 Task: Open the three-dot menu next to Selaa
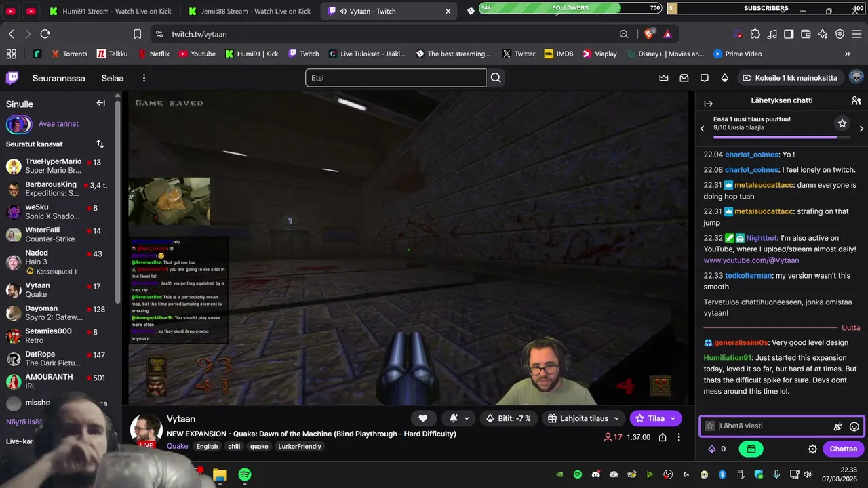144,78
